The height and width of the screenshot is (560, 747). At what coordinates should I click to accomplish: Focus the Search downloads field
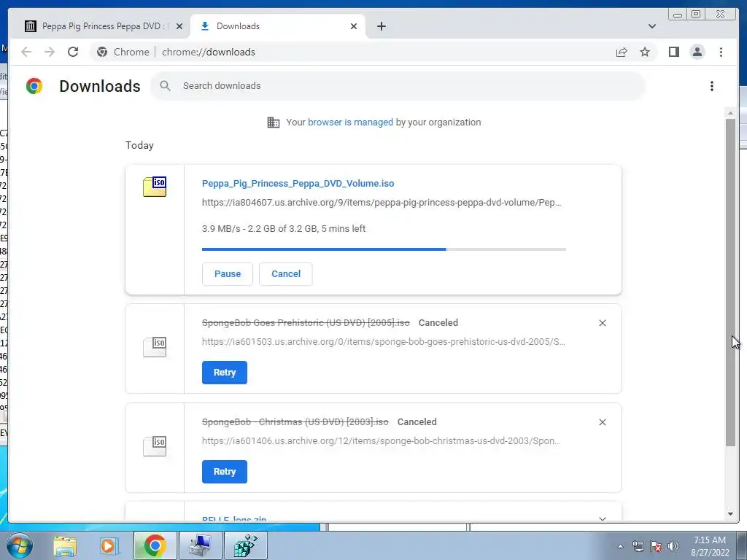coord(398,86)
